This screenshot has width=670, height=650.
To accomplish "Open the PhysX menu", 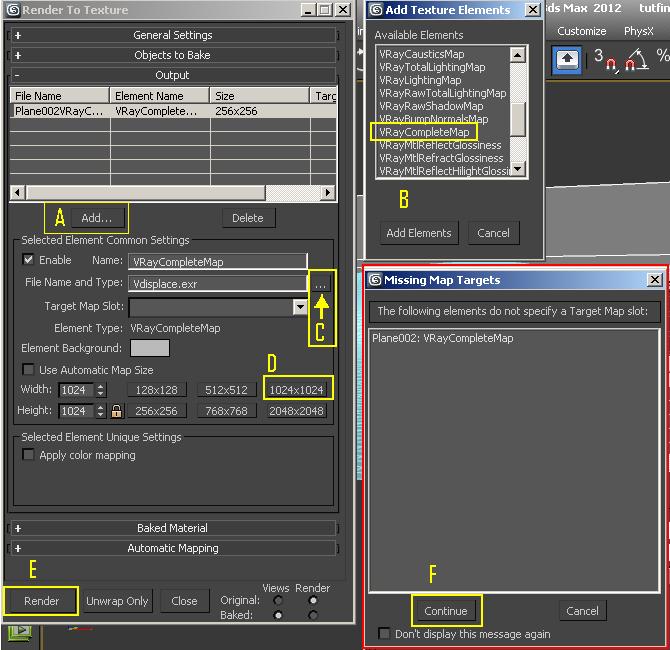I will click(x=639, y=31).
